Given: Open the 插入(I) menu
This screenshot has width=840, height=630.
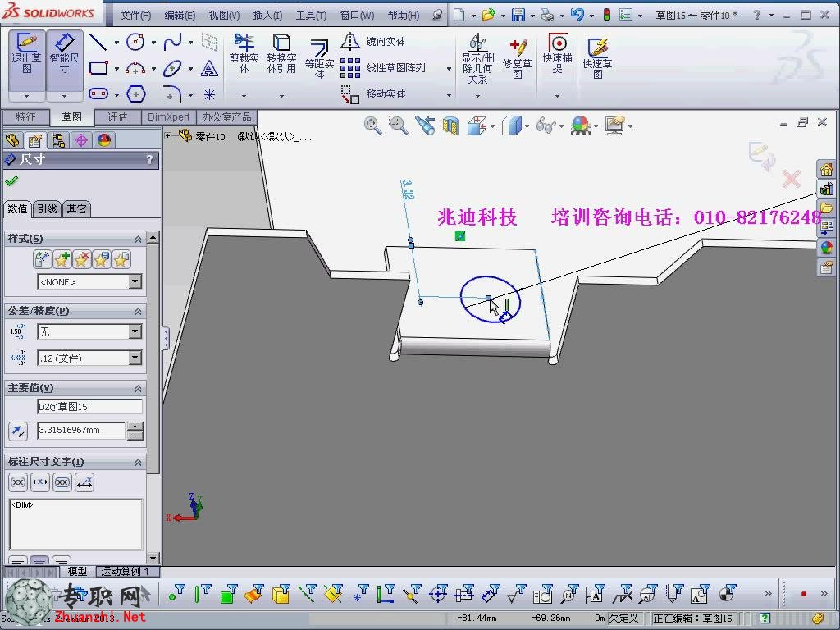Looking at the screenshot, I should (267, 16).
